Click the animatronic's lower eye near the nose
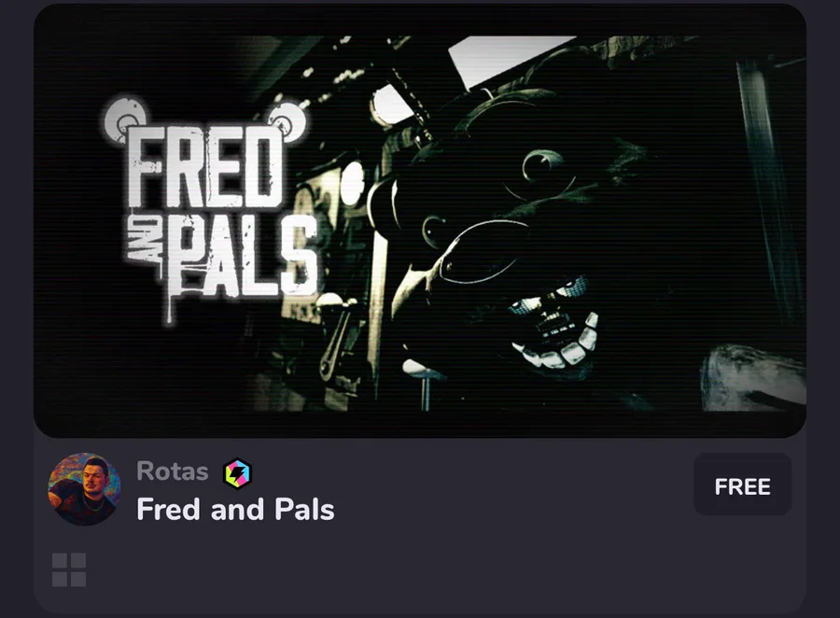 pos(434,231)
